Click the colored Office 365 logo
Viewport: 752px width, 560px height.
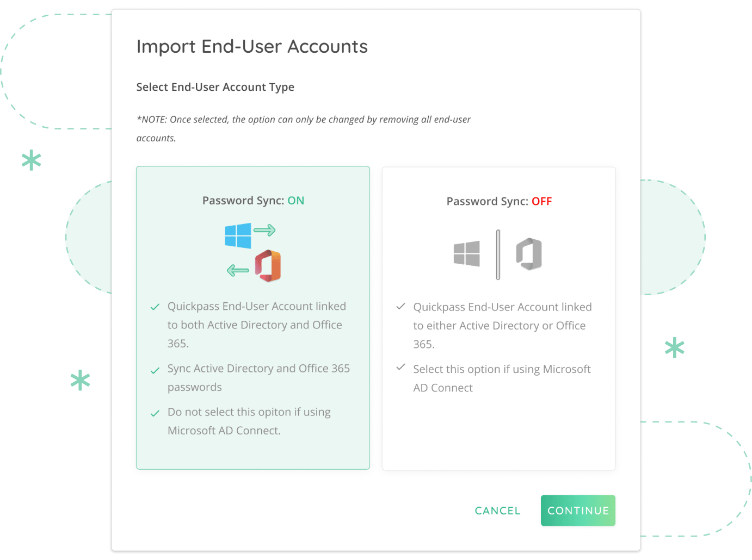tap(268, 266)
